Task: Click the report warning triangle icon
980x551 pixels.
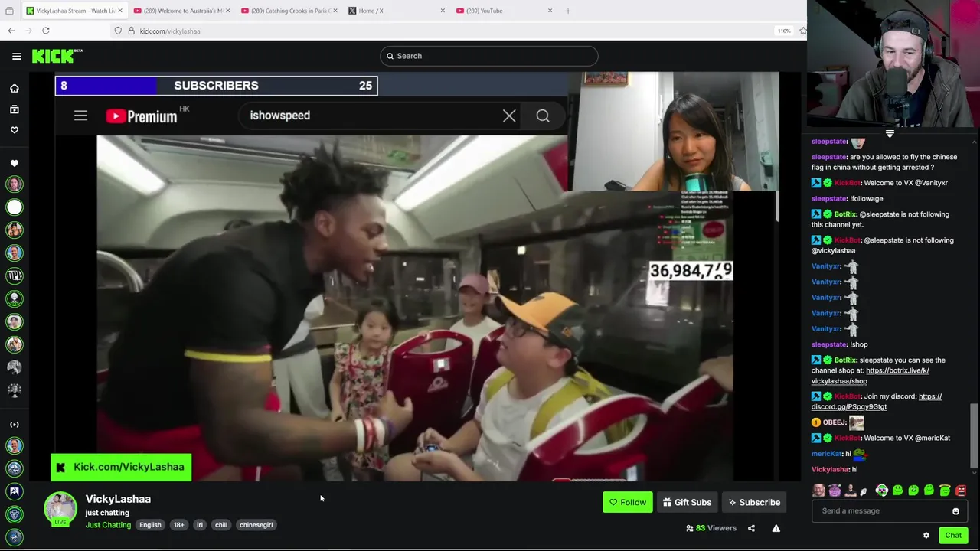Action: (x=776, y=528)
